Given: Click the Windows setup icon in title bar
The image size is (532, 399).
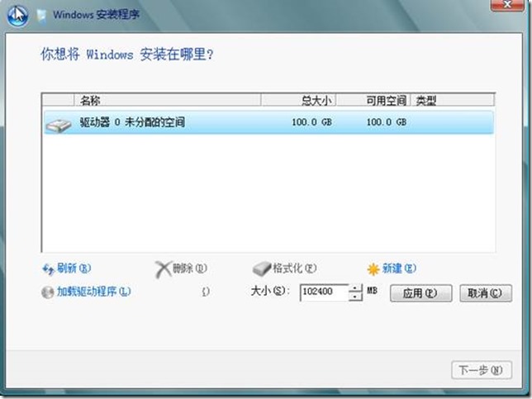Looking at the screenshot, I should pyautogui.click(x=41, y=16).
